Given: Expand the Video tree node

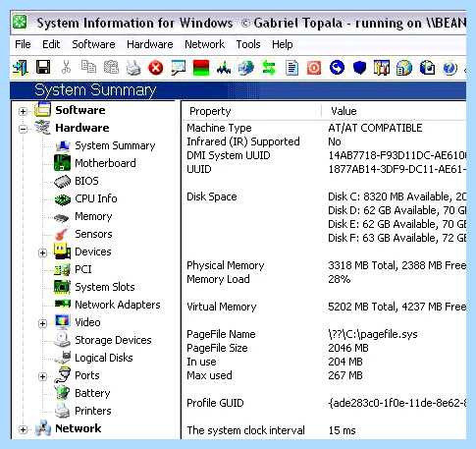Looking at the screenshot, I should 42,323.
